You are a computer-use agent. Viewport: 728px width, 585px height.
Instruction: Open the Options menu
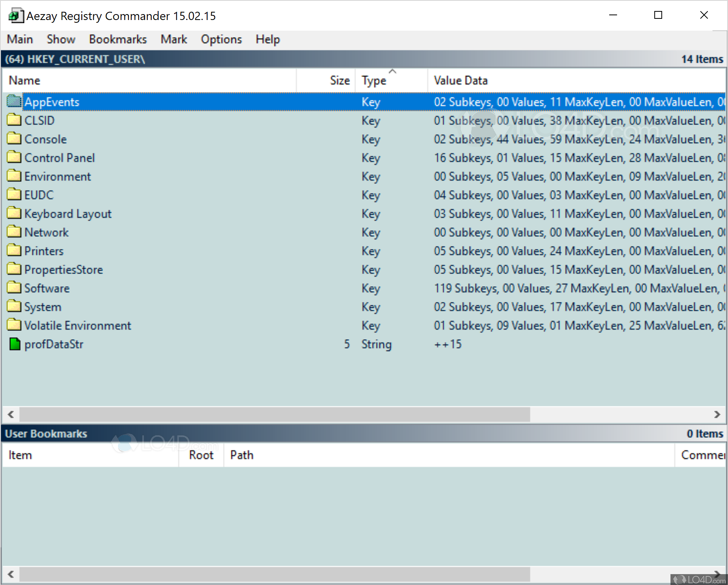tap(221, 39)
